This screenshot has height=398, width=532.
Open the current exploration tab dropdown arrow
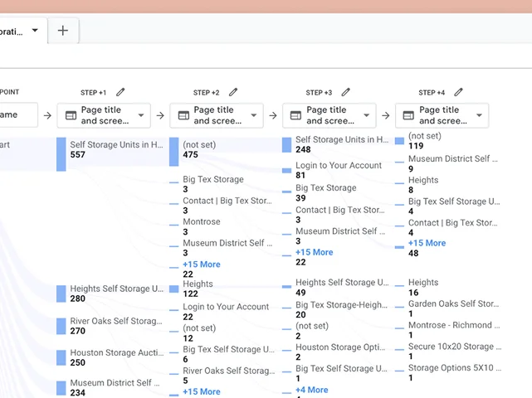coord(35,31)
